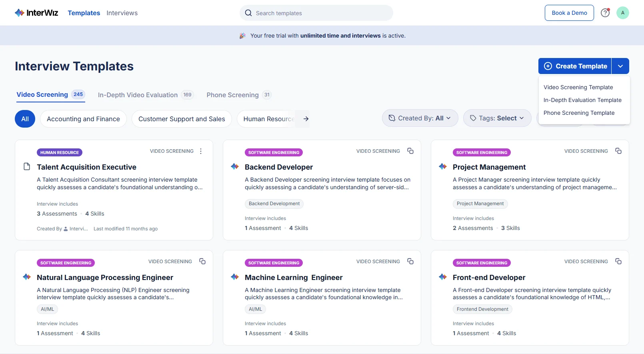Click the AI/ML tag on NLP card
This screenshot has height=354, width=644.
click(47, 309)
